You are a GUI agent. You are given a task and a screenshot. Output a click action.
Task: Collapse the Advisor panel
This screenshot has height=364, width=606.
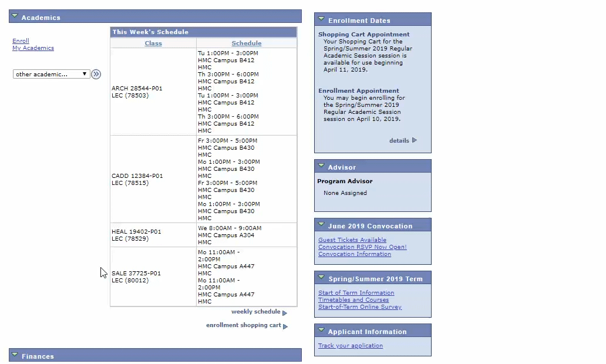(321, 166)
